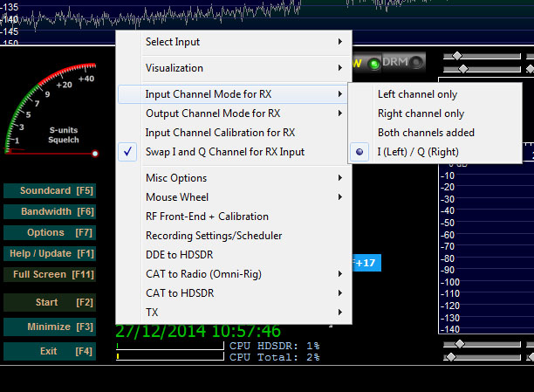This screenshot has height=392, width=534.
Task: Open Output Channel Mode for RX submenu
Action: point(234,113)
